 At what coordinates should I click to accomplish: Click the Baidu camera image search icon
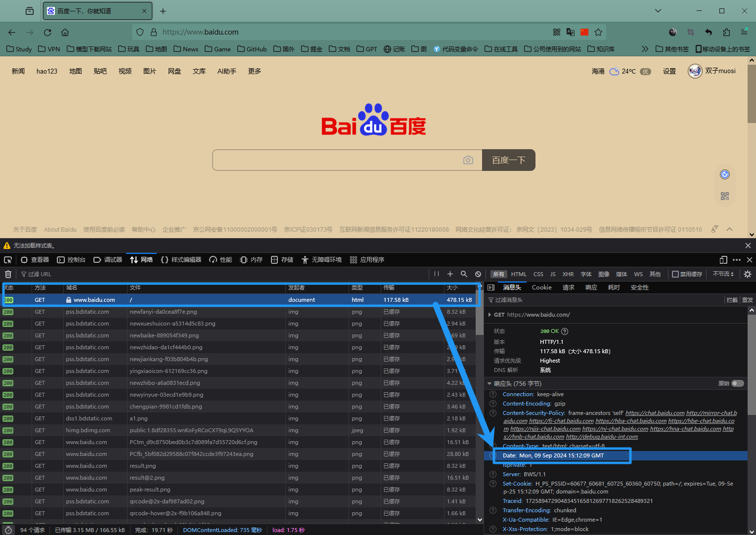click(x=468, y=160)
